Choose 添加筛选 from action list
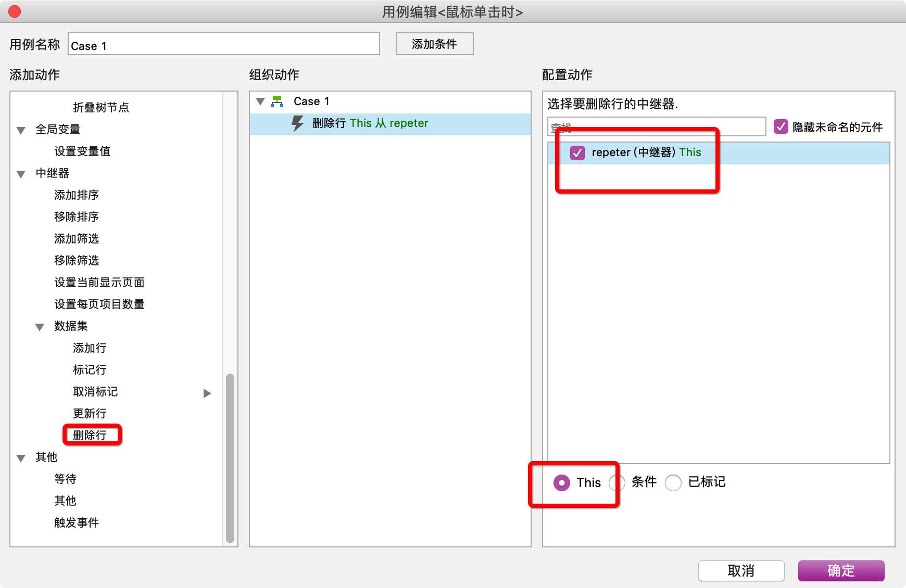 (77, 238)
